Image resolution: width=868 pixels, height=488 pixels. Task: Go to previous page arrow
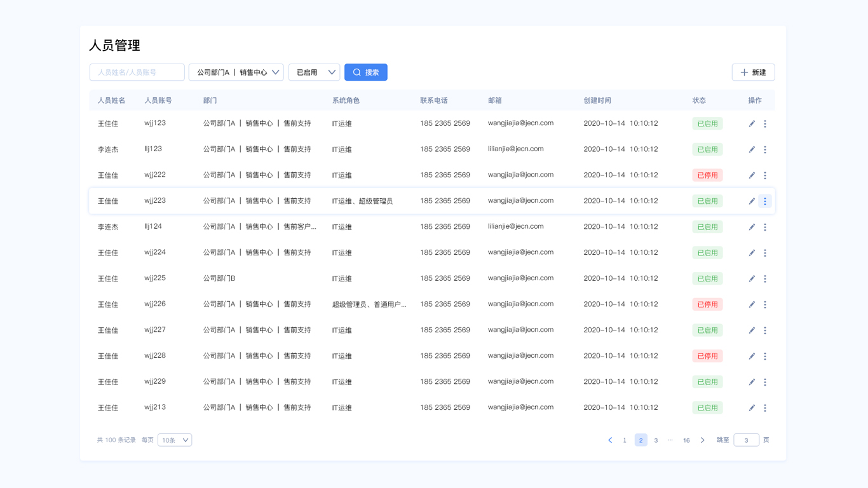point(610,440)
